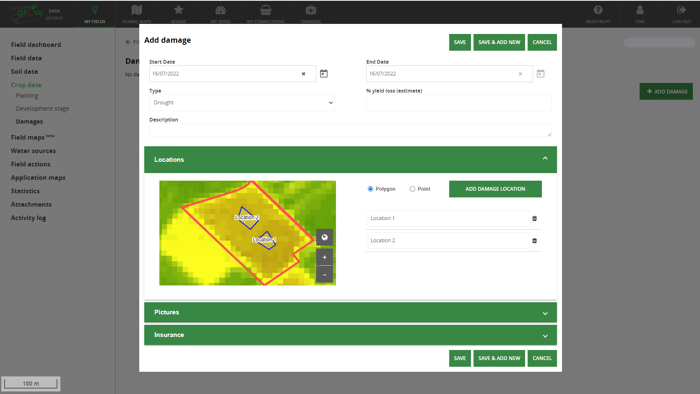Click Add Damage Location button
The height and width of the screenshot is (394, 700).
[x=495, y=189]
